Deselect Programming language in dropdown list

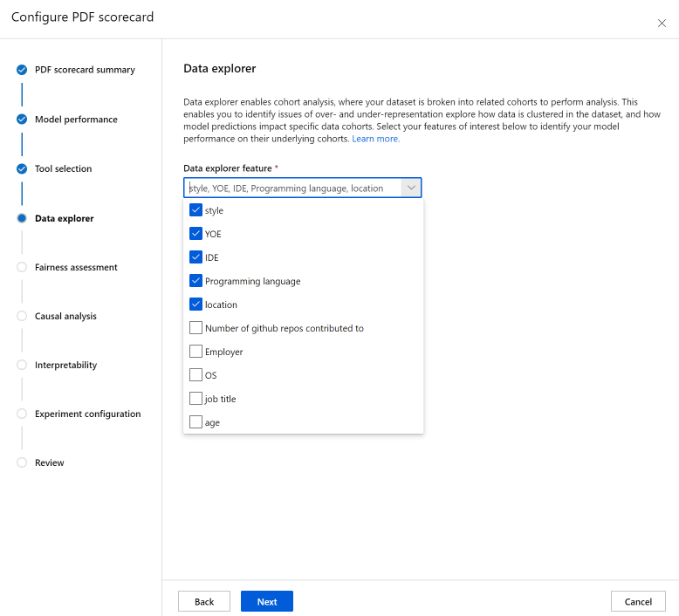tap(196, 281)
